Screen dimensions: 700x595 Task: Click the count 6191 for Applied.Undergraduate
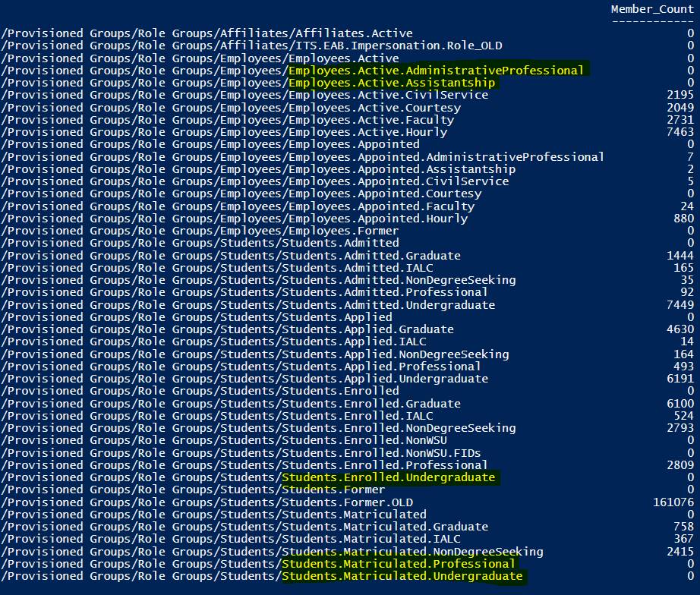680,379
